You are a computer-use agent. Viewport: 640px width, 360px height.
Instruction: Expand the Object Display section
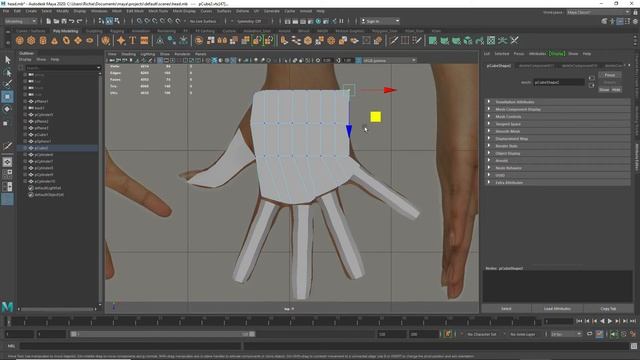(x=558, y=153)
